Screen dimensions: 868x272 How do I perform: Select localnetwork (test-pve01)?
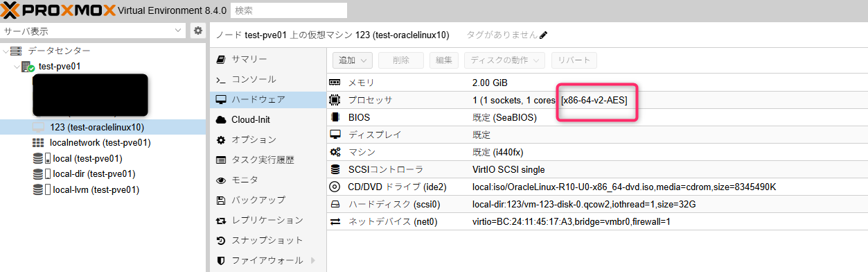click(x=100, y=143)
